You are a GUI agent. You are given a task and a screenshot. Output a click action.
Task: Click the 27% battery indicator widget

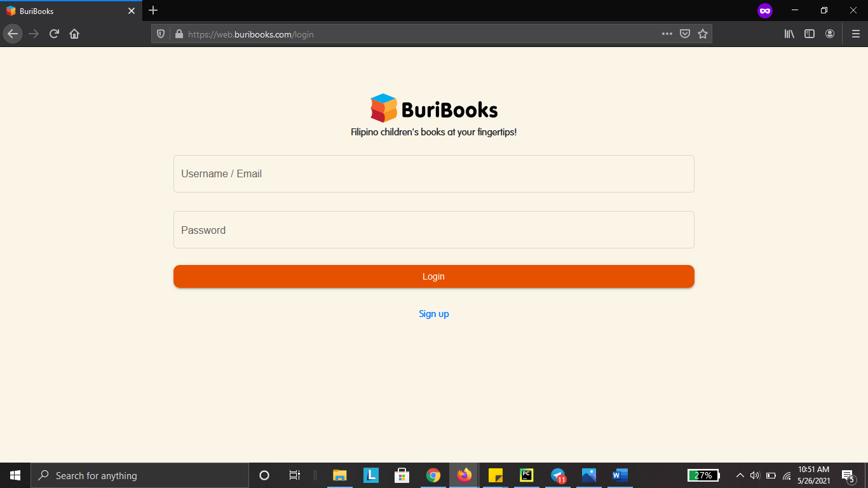tap(703, 475)
